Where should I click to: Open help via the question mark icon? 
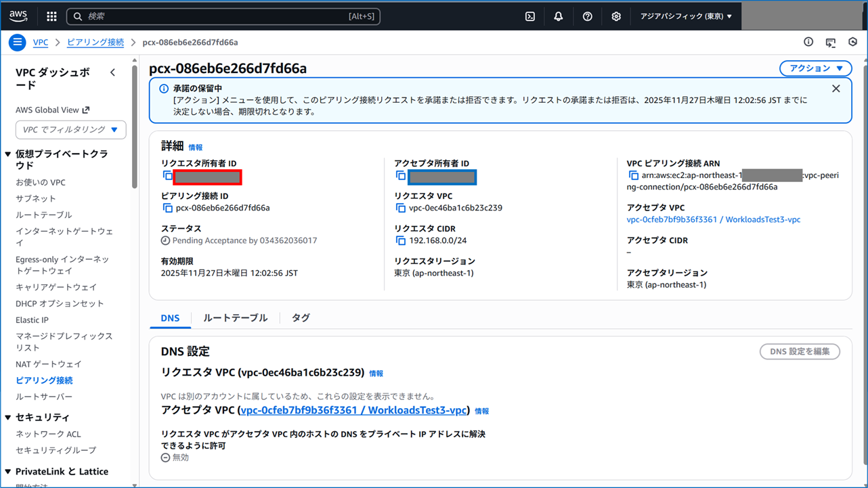[x=587, y=16]
